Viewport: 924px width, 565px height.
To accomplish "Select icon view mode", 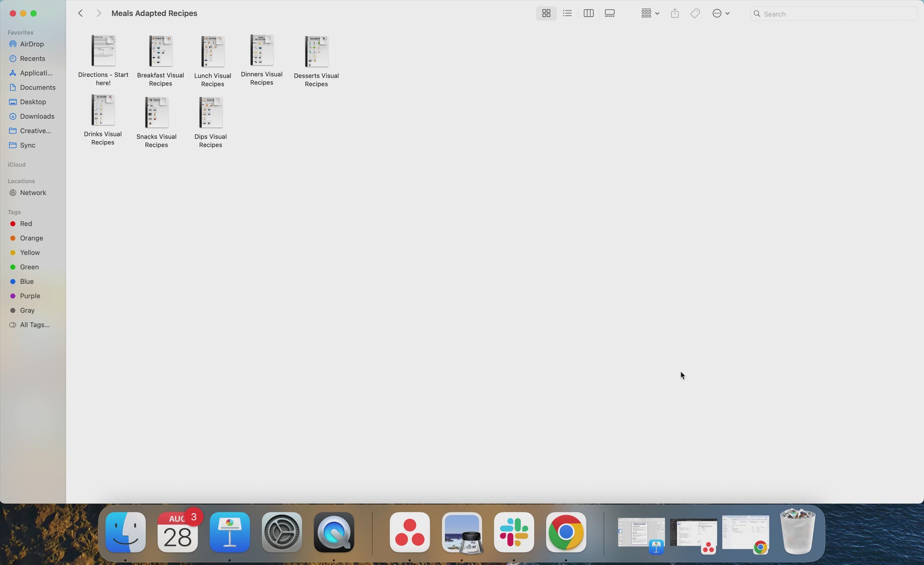I will point(546,14).
